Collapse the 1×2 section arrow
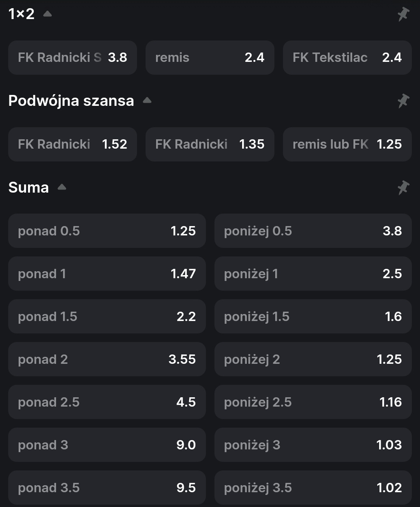This screenshot has height=507, width=420. [x=47, y=14]
